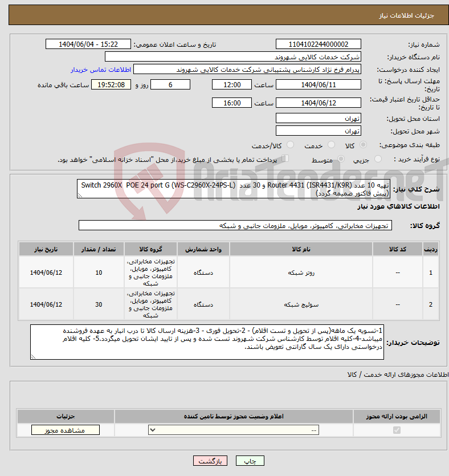Click the goods group field تجهیزات مخابراتی
Image resolution: width=449 pixels, height=476 pixels.
click(x=235, y=225)
